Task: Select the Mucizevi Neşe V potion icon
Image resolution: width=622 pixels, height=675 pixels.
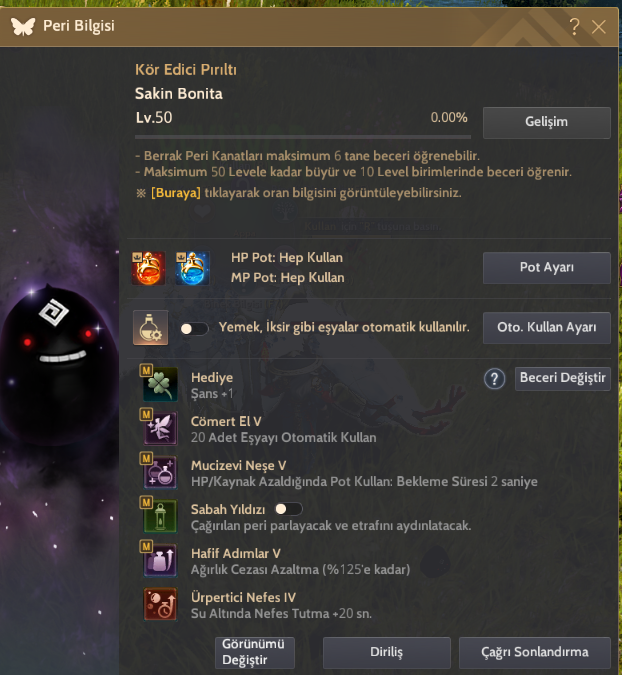Action: pos(160,472)
